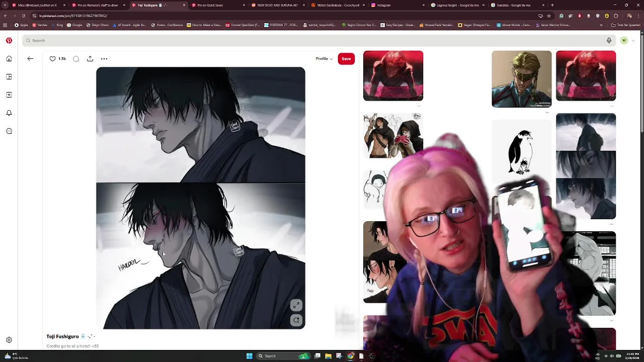Screen dimensions: 644x362
Task: Open the messages chat bubble icon
Action: 9,131
